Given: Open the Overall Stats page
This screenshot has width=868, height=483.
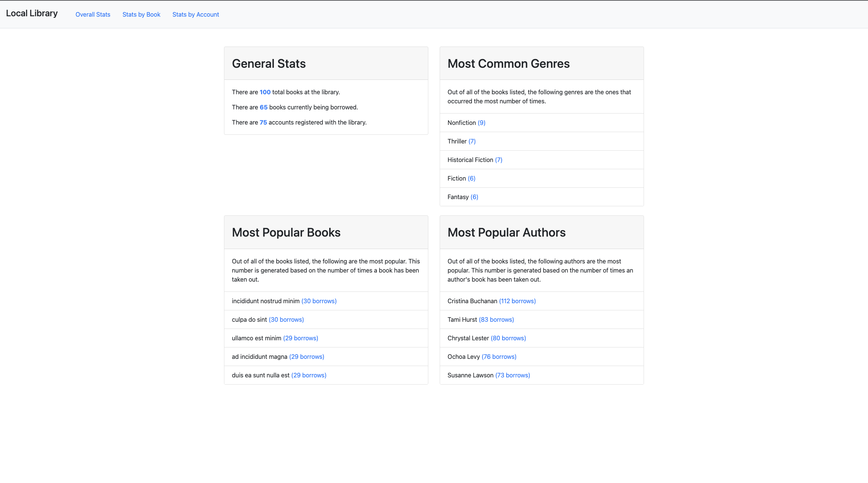Looking at the screenshot, I should [x=93, y=14].
